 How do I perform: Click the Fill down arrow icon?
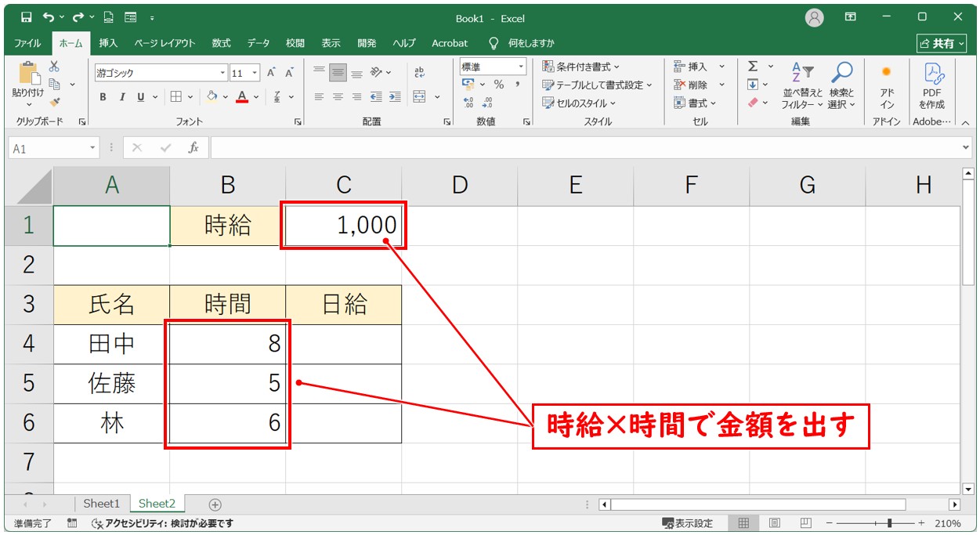point(753,85)
